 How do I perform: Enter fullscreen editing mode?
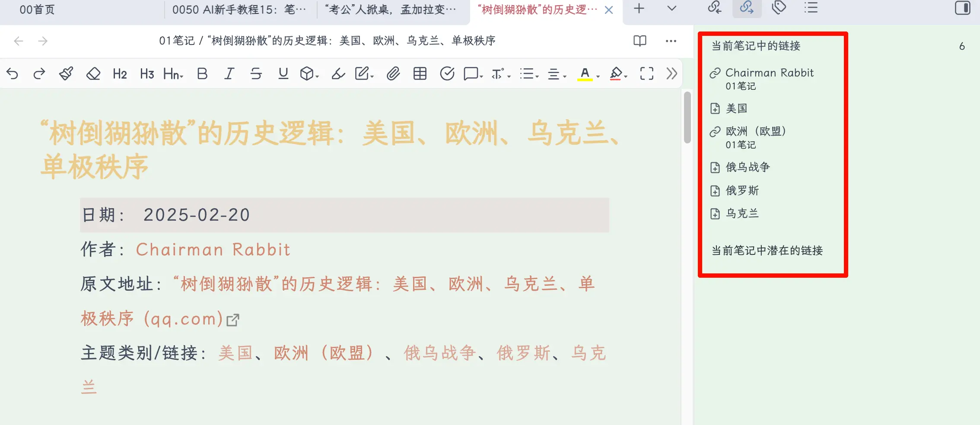(x=646, y=74)
